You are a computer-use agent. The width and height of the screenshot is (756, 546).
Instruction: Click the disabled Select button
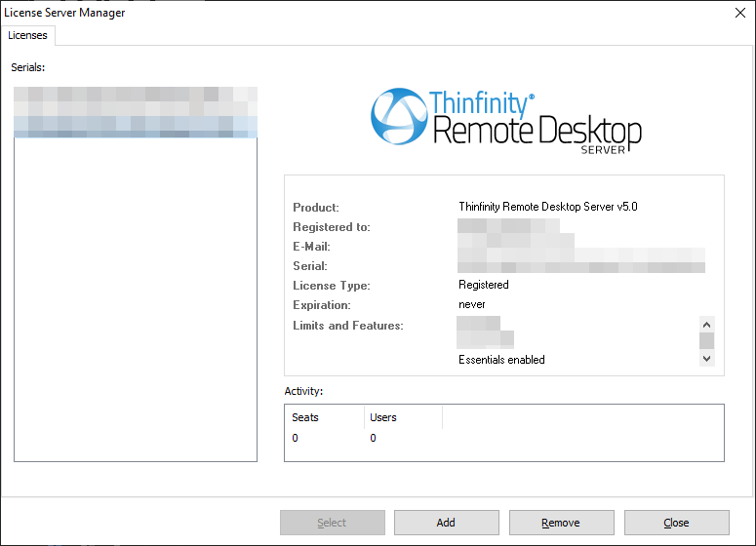(333, 523)
